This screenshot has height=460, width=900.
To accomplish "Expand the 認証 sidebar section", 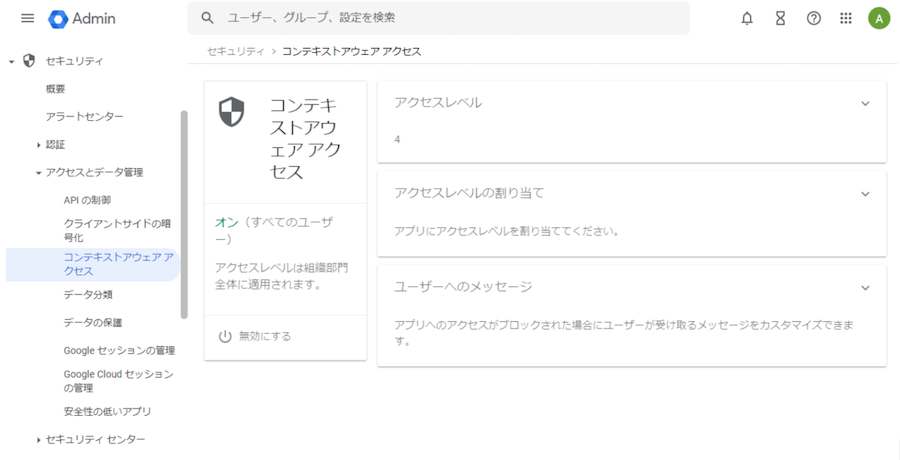I will [39, 145].
